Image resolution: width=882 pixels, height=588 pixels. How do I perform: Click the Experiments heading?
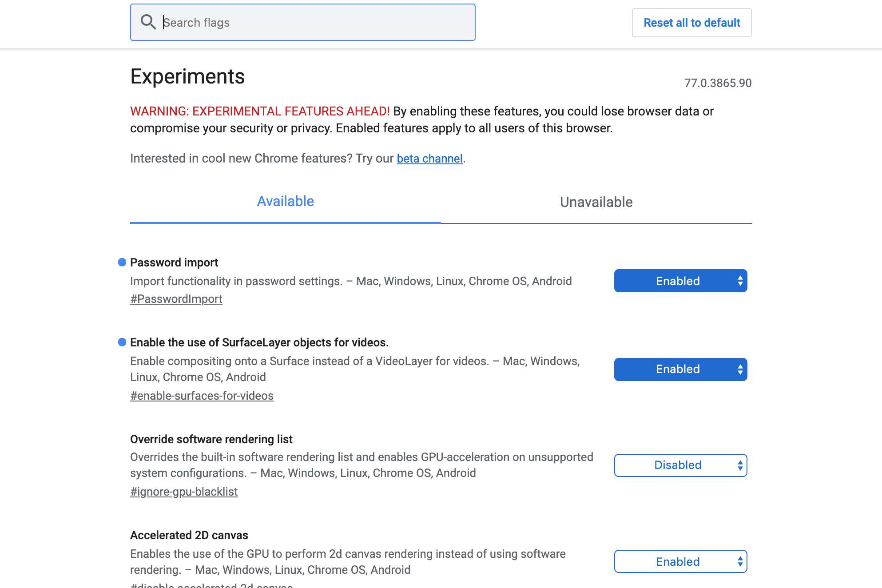187,76
